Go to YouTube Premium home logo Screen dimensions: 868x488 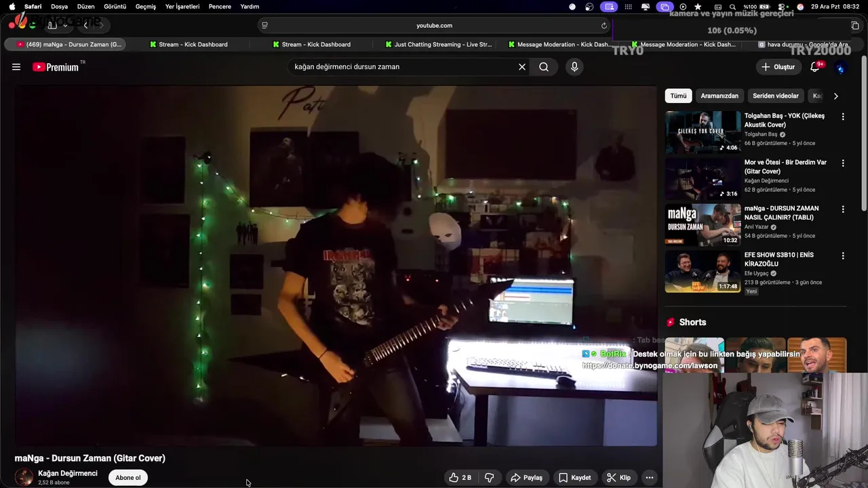point(56,67)
